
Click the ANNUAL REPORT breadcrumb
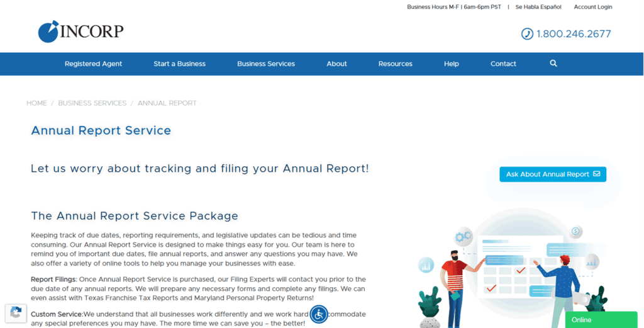point(167,103)
